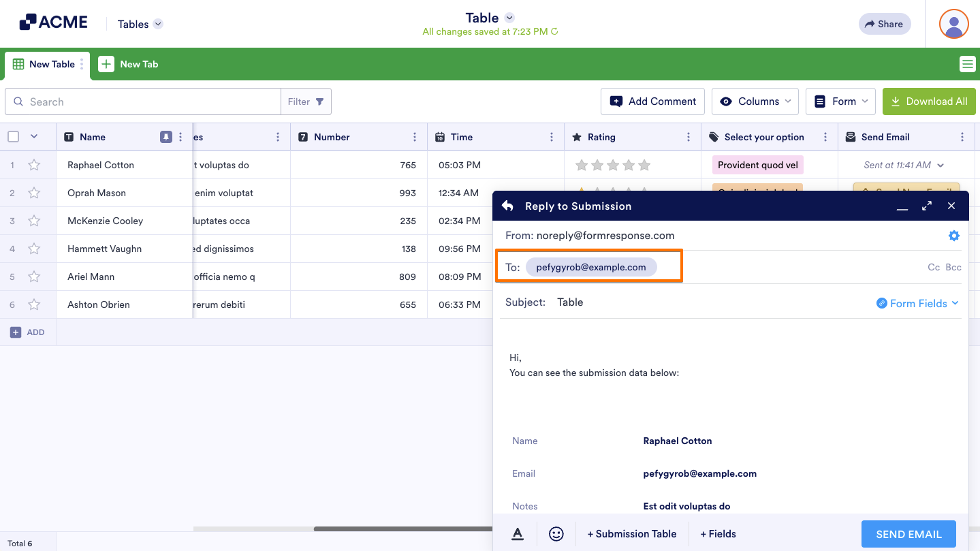Image resolution: width=980 pixels, height=551 pixels.
Task: Open the user profile avatar
Action: [x=953, y=24]
